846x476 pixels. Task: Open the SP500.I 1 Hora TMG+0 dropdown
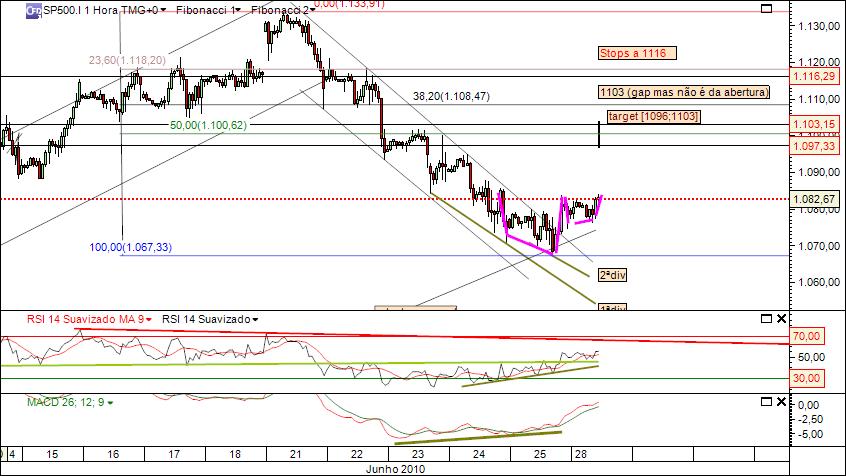(x=105, y=10)
